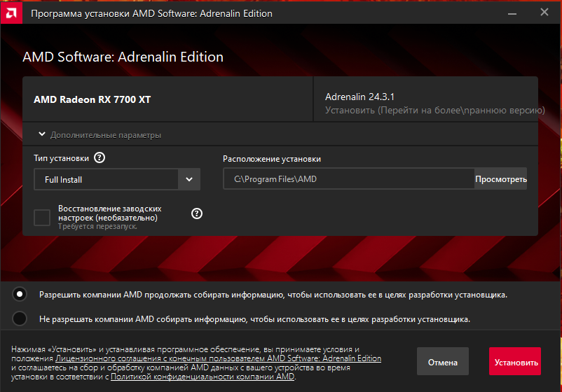Screen dimensions: 562x392
Task: Select do not allow AMD data collection
Action: coord(20,318)
